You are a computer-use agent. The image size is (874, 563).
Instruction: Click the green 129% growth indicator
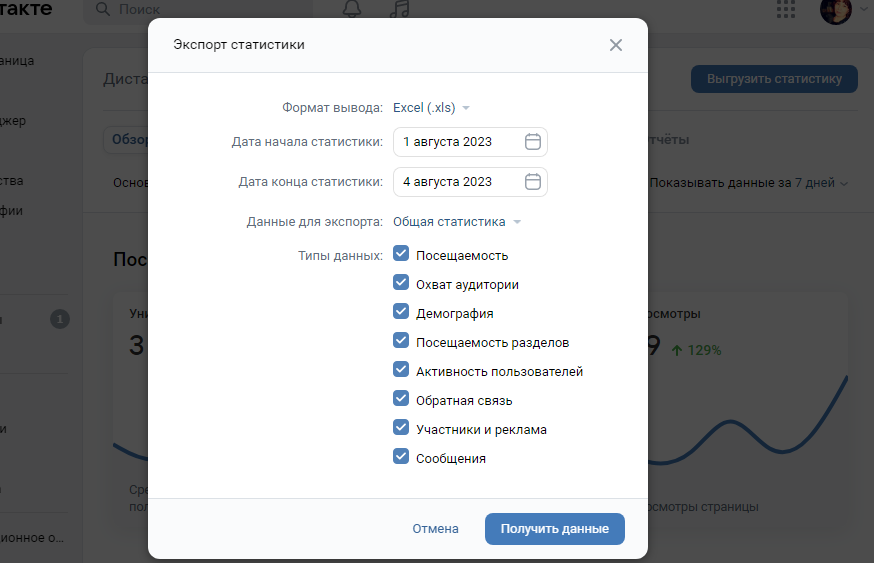click(x=697, y=350)
